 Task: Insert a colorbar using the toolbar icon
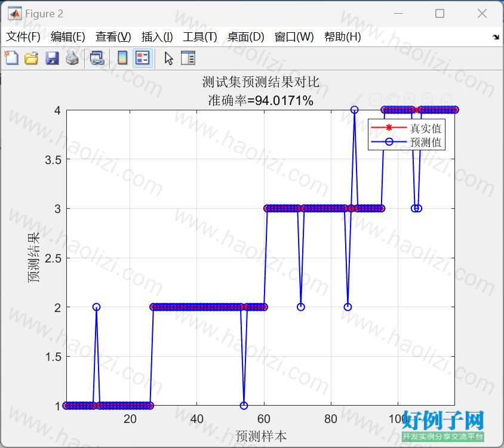pos(122,58)
